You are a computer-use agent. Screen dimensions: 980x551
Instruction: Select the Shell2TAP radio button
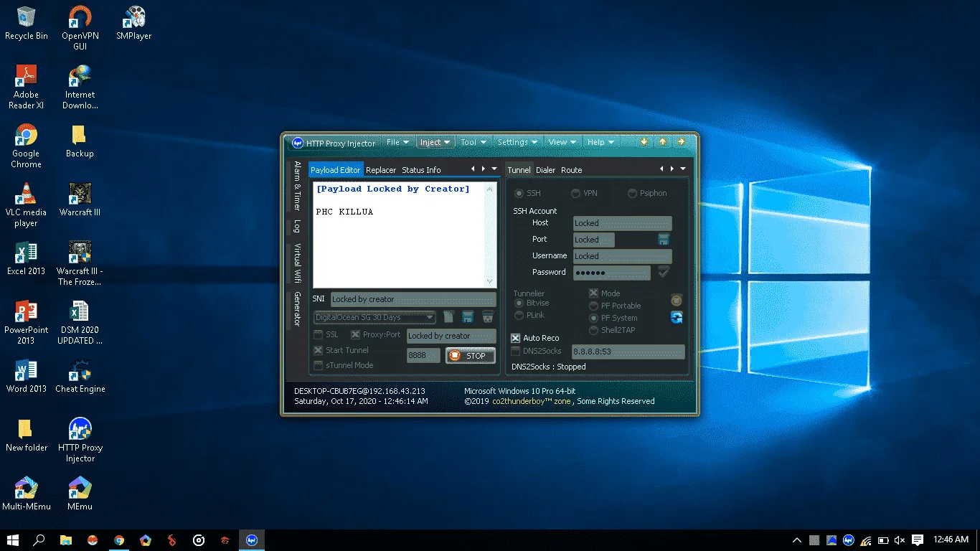point(593,330)
